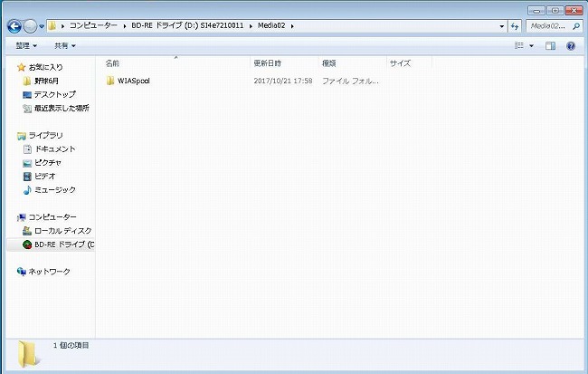
Task: Open the 共有 dropdown menu
Action: point(64,45)
